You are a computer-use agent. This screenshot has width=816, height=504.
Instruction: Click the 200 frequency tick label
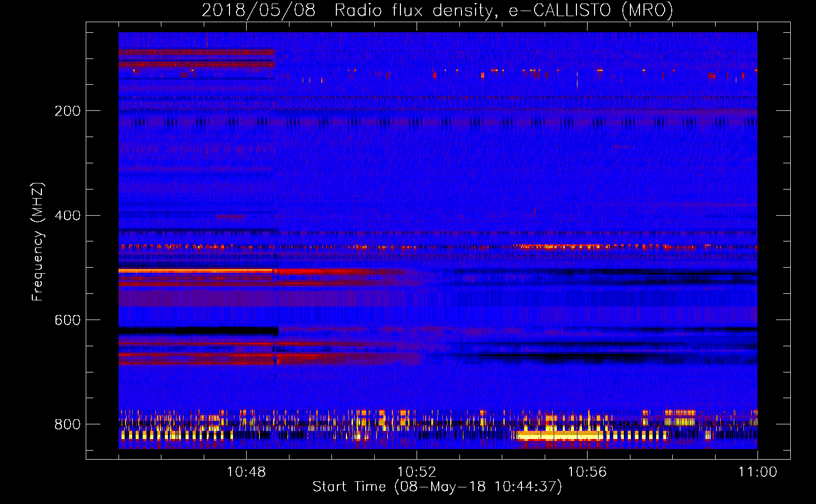[68, 111]
